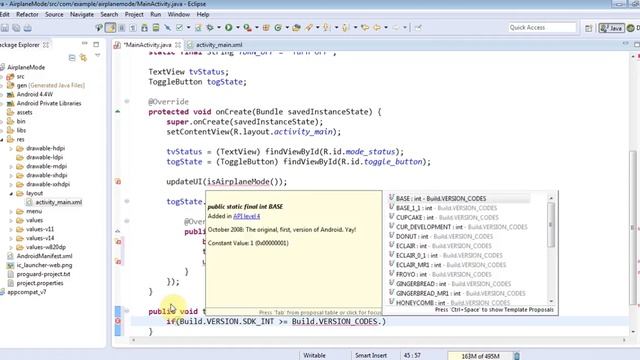Follow the API level 4 link in the tooltip
640x360 pixels.
(x=247, y=216)
